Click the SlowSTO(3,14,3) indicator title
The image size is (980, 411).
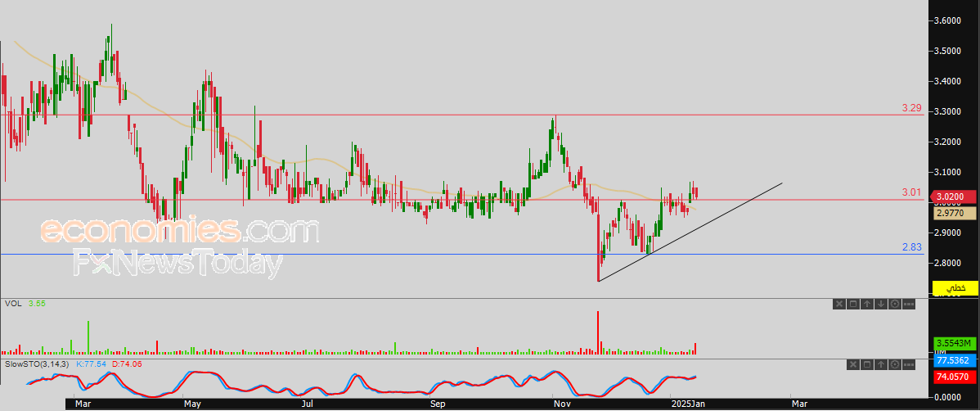click(x=37, y=364)
